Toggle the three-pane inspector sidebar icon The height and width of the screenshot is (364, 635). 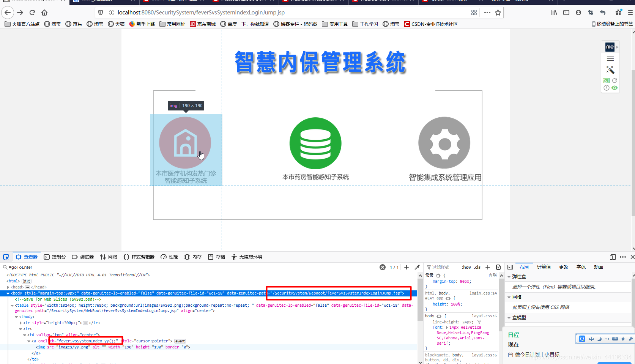[510, 267]
